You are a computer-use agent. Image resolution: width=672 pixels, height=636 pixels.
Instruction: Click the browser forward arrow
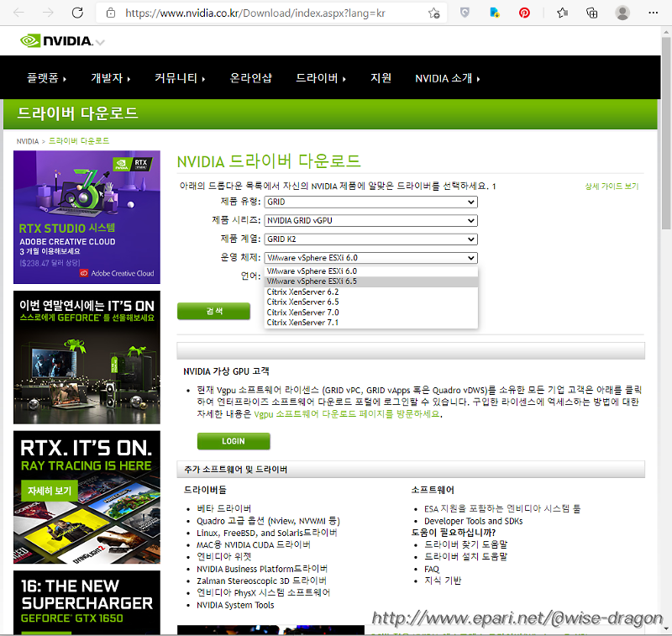click(x=48, y=13)
